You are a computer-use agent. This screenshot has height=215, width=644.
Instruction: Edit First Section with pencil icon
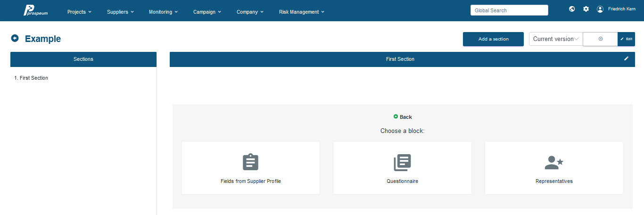[626, 58]
